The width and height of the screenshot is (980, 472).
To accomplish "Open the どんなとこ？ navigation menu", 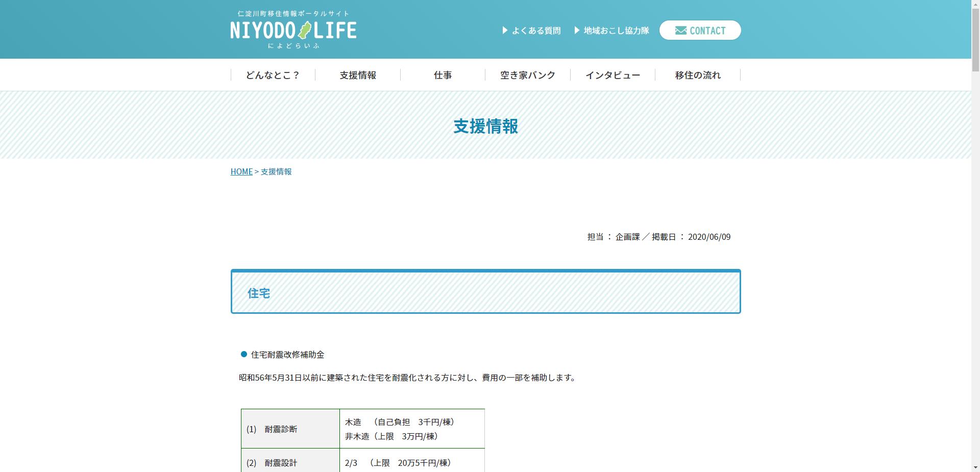I will coord(272,74).
